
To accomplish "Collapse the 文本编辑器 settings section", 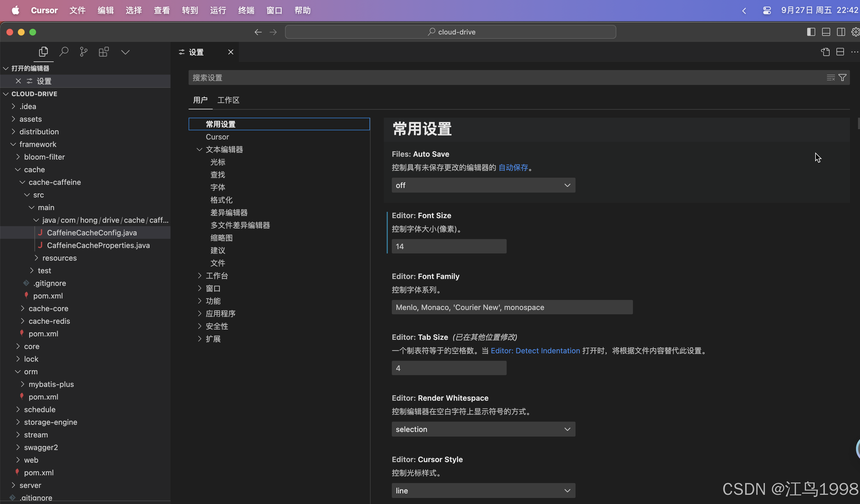I will [x=200, y=150].
